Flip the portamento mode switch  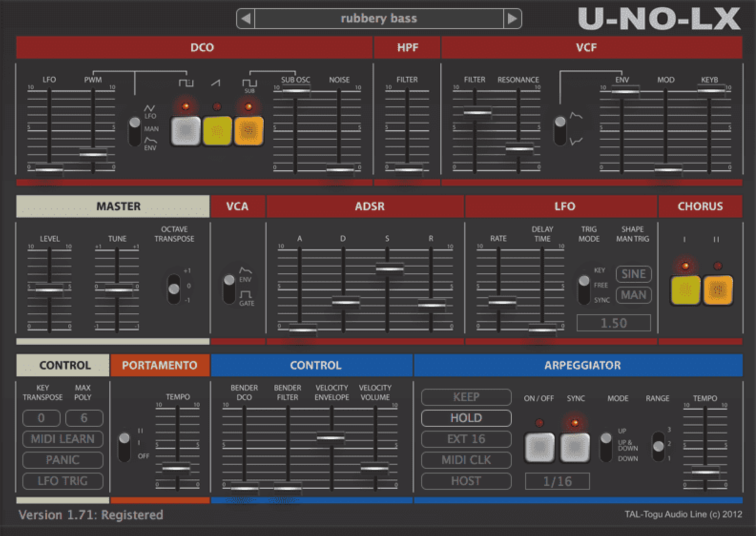pyautogui.click(x=124, y=447)
